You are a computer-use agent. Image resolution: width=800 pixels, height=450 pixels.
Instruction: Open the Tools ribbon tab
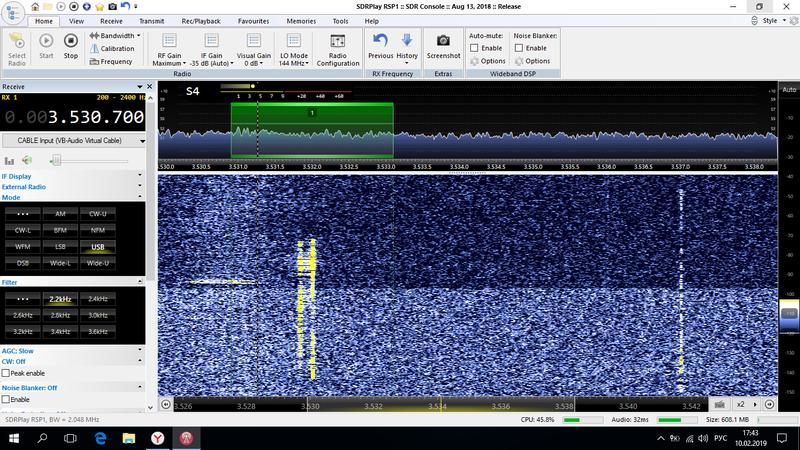pyautogui.click(x=340, y=21)
